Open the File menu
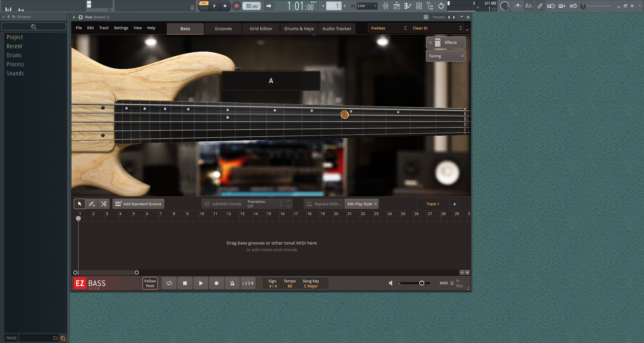The image size is (644, 343). [x=79, y=28]
